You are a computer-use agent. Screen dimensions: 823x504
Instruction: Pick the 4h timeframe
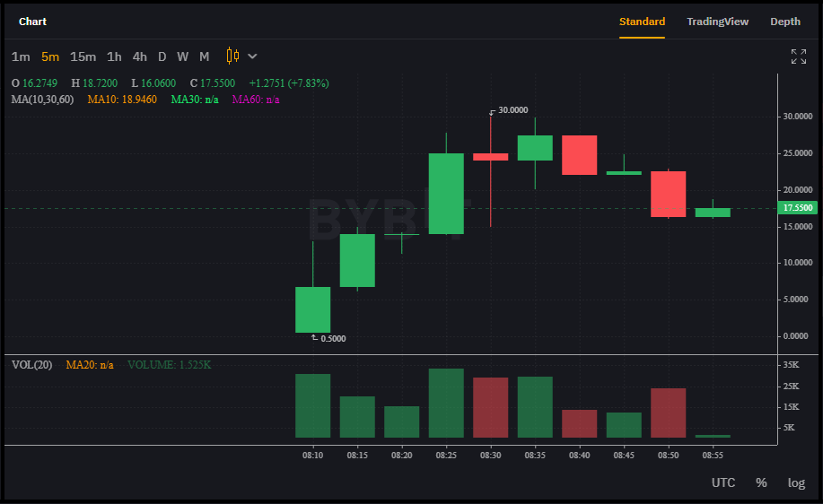139,56
